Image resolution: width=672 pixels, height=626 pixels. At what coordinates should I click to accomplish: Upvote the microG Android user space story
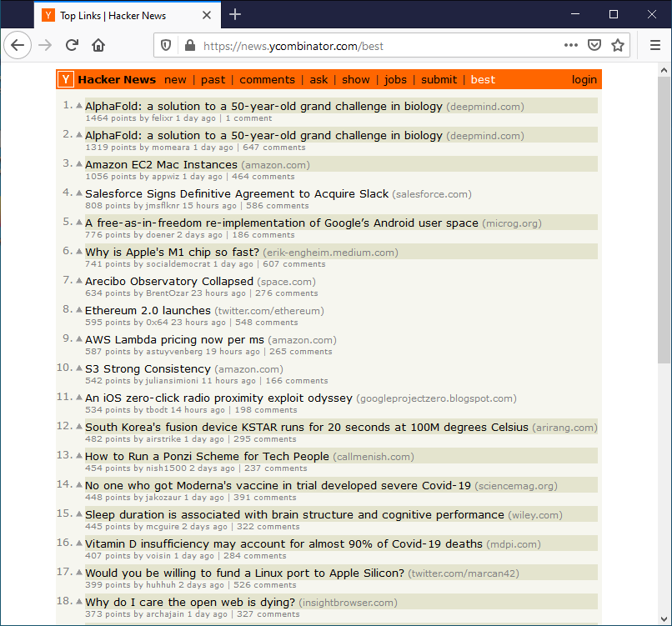click(79, 222)
